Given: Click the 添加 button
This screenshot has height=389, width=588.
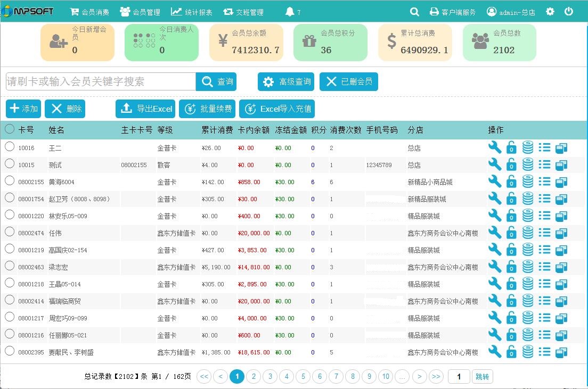Looking at the screenshot, I should point(23,109).
